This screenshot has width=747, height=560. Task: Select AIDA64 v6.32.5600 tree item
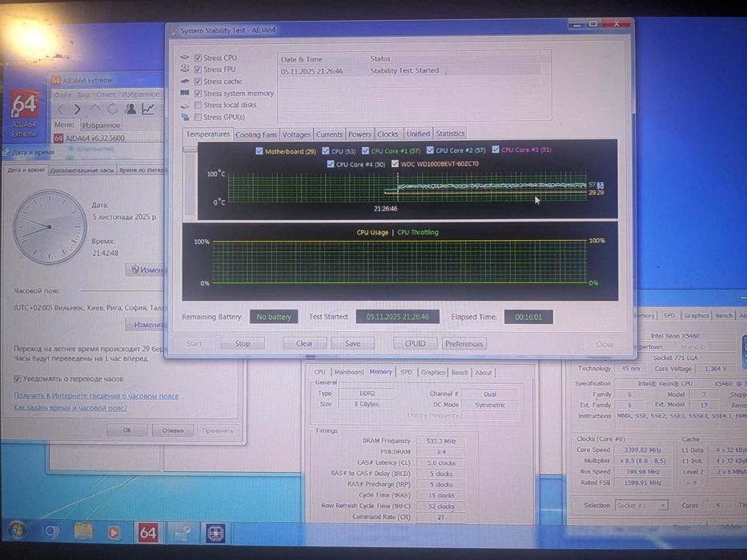click(x=89, y=138)
